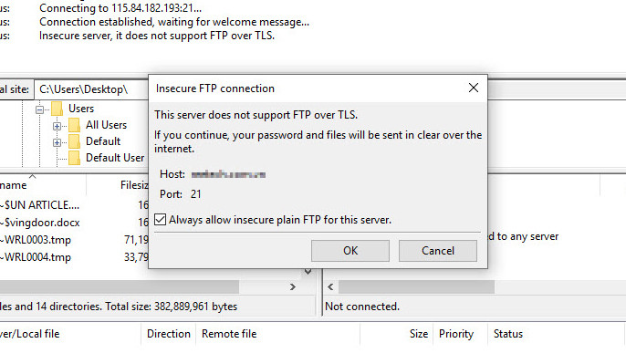Select the ~WRL0003.tmp file
Image resolution: width=626 pixels, height=364 pixels.
click(36, 240)
